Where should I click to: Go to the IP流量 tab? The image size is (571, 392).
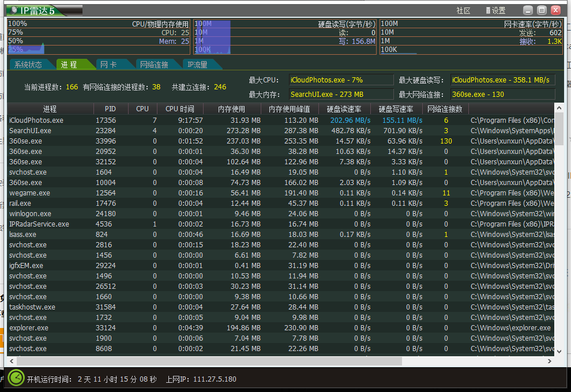tap(197, 65)
